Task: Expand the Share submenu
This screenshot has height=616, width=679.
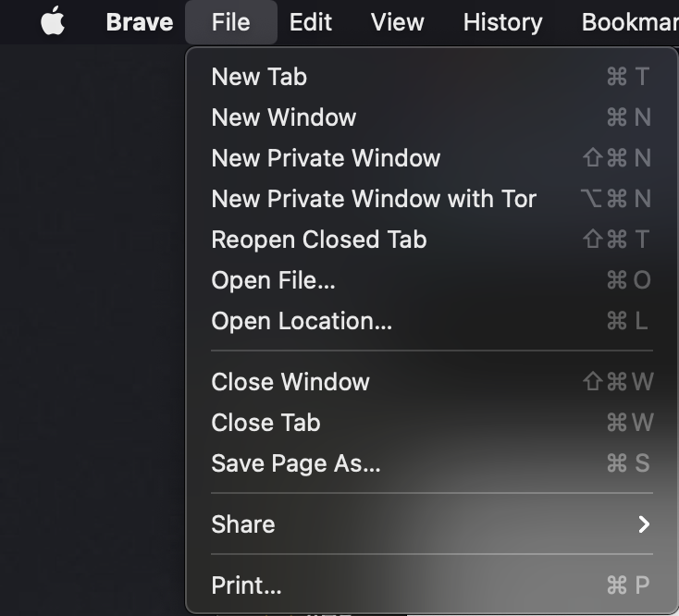Action: pos(432,524)
